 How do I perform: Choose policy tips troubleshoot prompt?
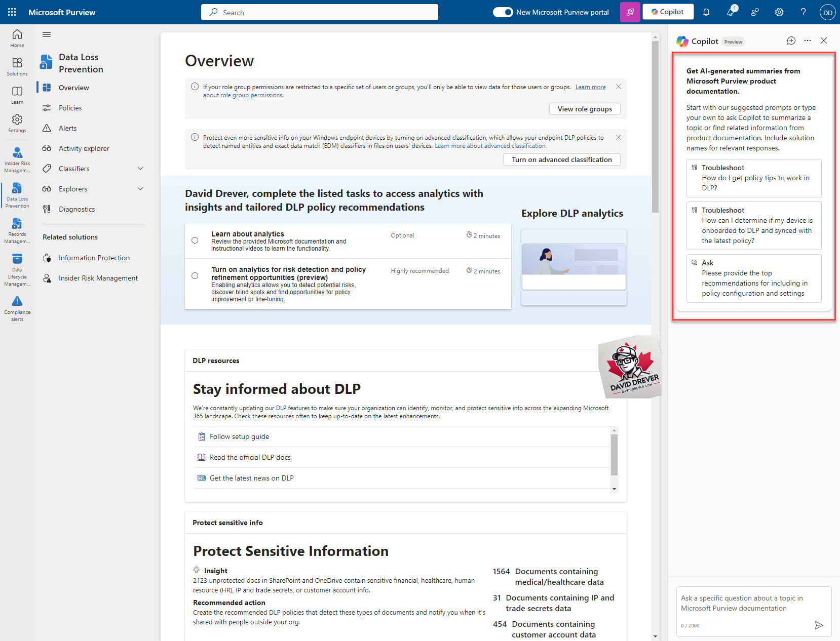pos(754,178)
